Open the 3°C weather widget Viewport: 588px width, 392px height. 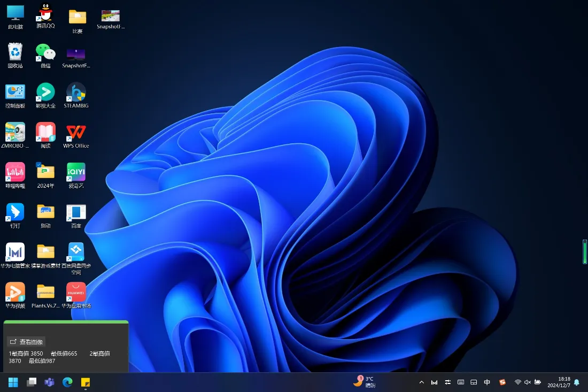pyautogui.click(x=364, y=382)
